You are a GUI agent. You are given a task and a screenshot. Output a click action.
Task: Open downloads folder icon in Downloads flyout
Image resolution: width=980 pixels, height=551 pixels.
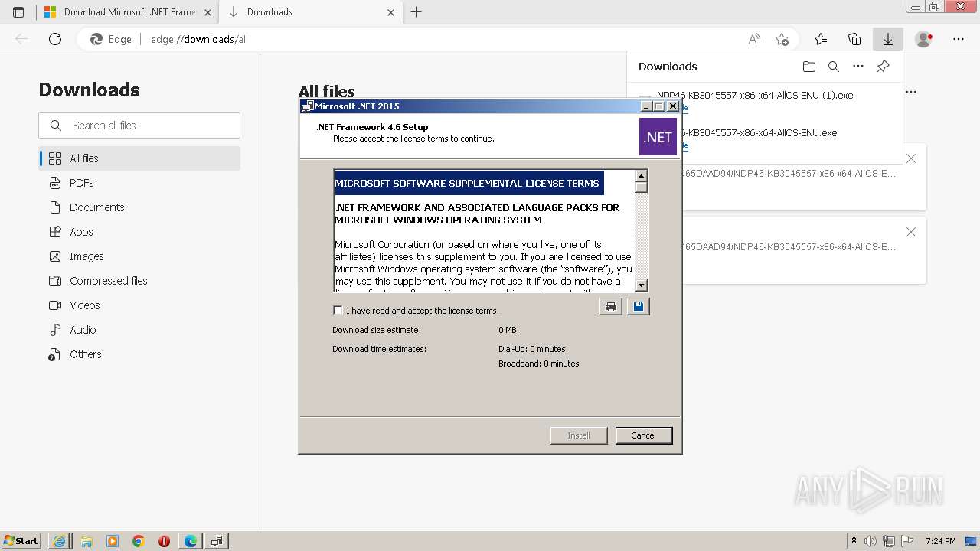(x=809, y=67)
